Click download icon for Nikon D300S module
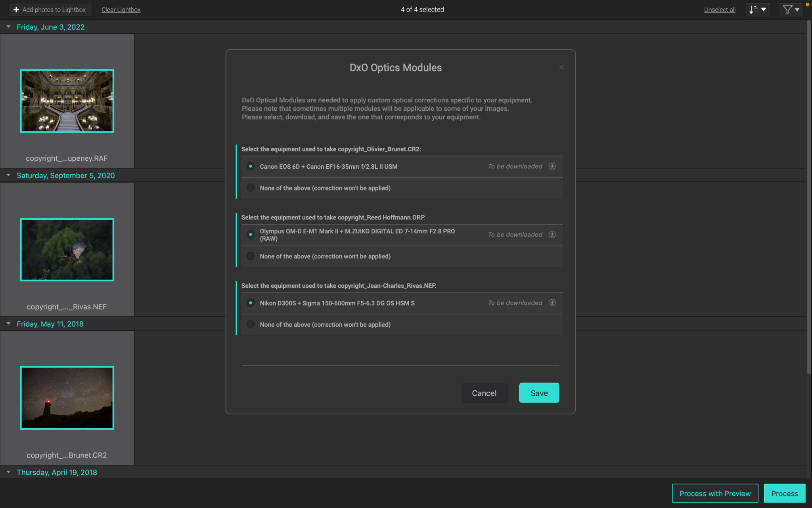Viewport: 812px width, 508px height. tap(552, 303)
